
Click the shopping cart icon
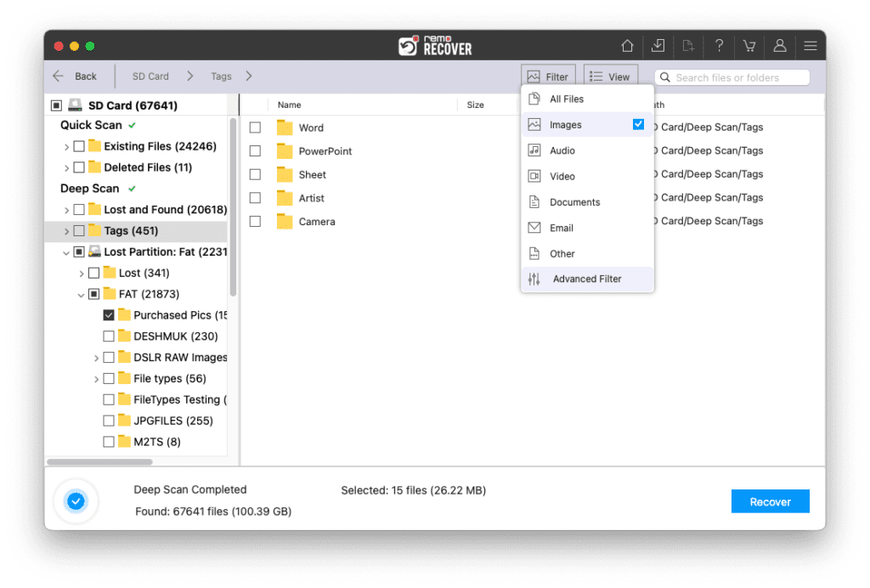click(x=749, y=46)
